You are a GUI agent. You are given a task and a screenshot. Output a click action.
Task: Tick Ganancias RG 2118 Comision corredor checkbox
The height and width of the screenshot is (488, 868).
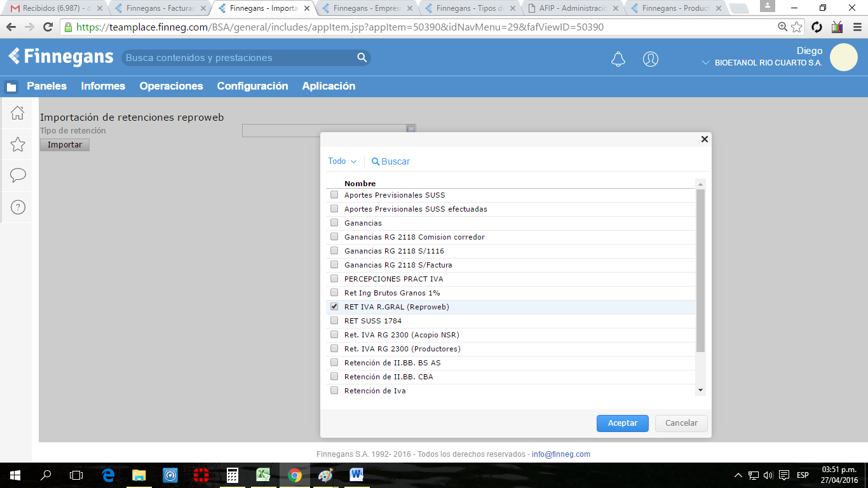point(334,237)
